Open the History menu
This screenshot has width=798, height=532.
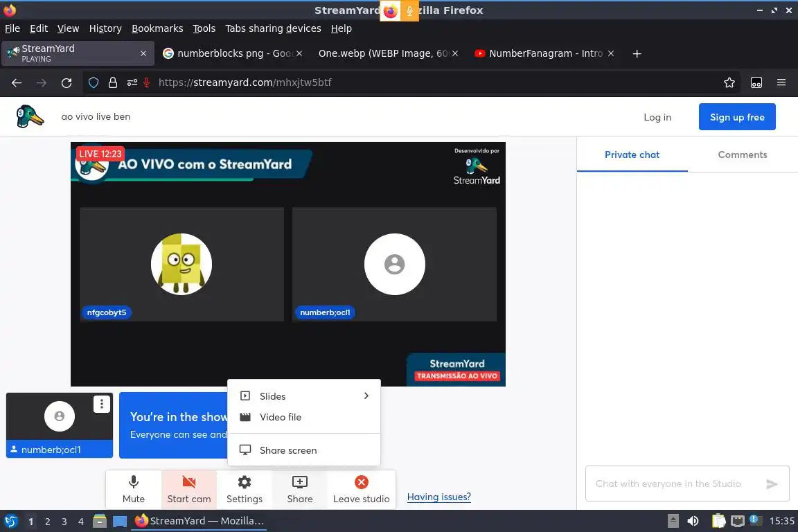point(105,28)
